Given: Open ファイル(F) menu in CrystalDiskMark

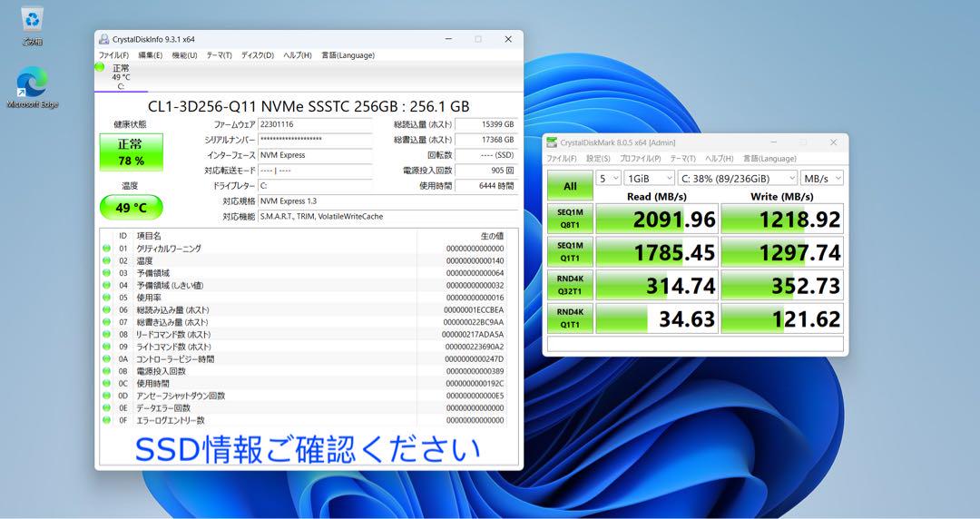Looking at the screenshot, I should (562, 158).
